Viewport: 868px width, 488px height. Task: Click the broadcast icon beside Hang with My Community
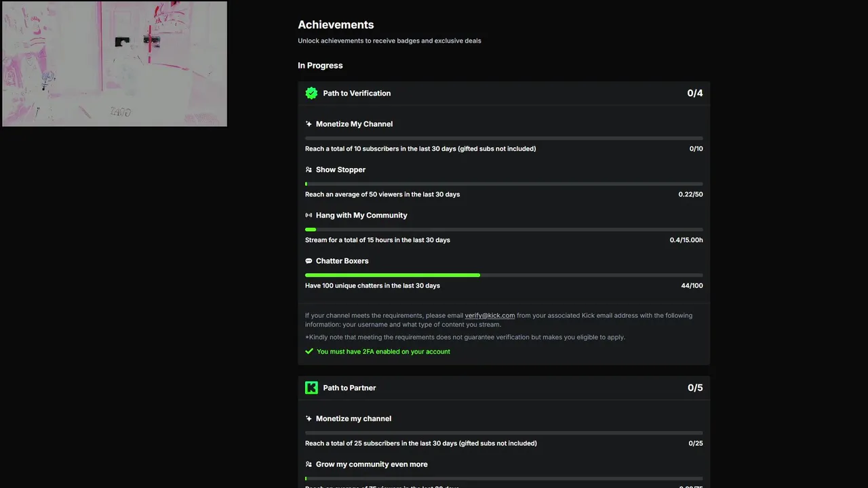[309, 216]
